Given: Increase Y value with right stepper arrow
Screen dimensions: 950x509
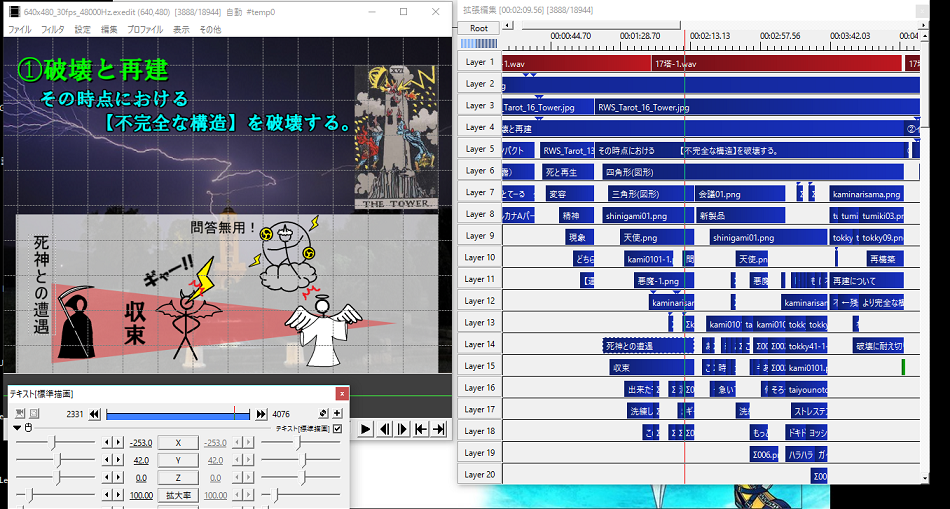Looking at the screenshot, I should (119, 460).
